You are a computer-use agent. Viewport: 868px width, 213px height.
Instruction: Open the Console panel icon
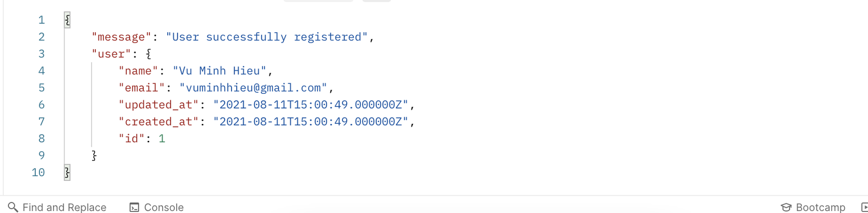[135, 207]
